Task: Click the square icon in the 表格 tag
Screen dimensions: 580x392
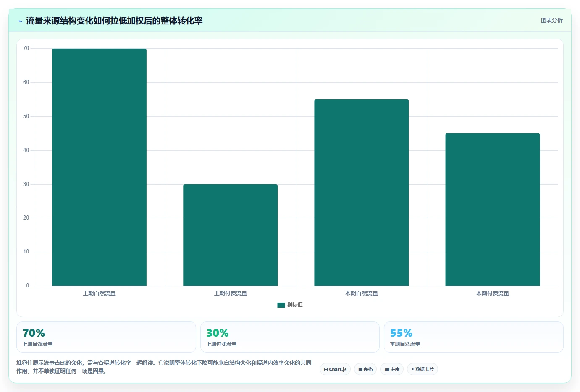Action: click(x=360, y=370)
